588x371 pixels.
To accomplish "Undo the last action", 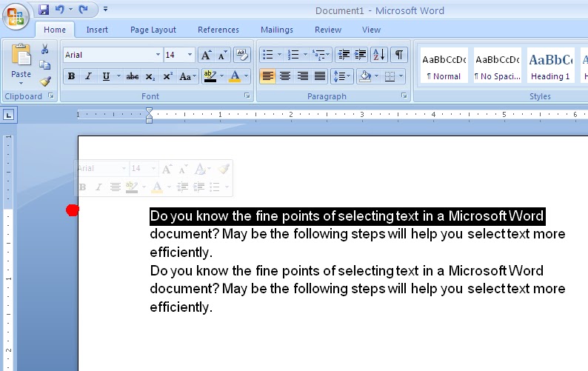I will click(x=59, y=10).
